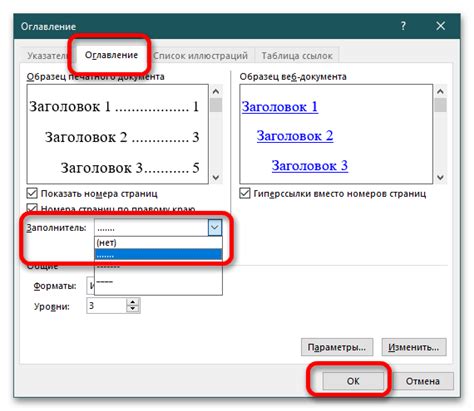Switch to Список иллюстраций tab
The height and width of the screenshot is (411, 474).
coord(201,55)
